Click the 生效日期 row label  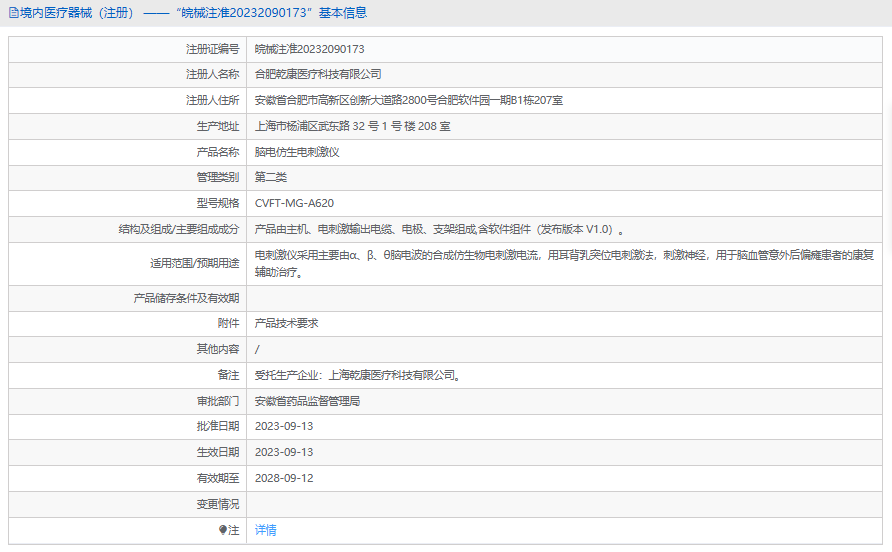[218, 452]
